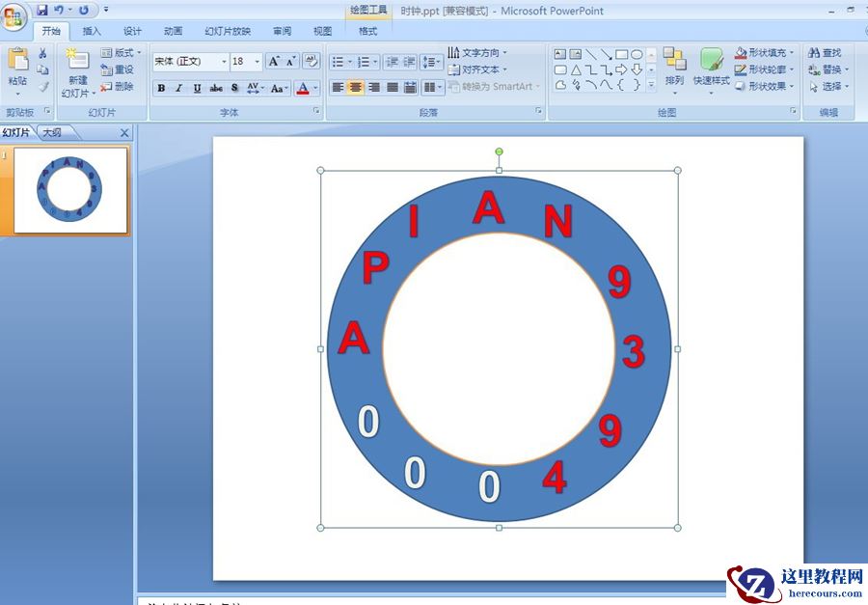
Task: Switch to the 格式 (Format) tab
Action: [x=367, y=31]
